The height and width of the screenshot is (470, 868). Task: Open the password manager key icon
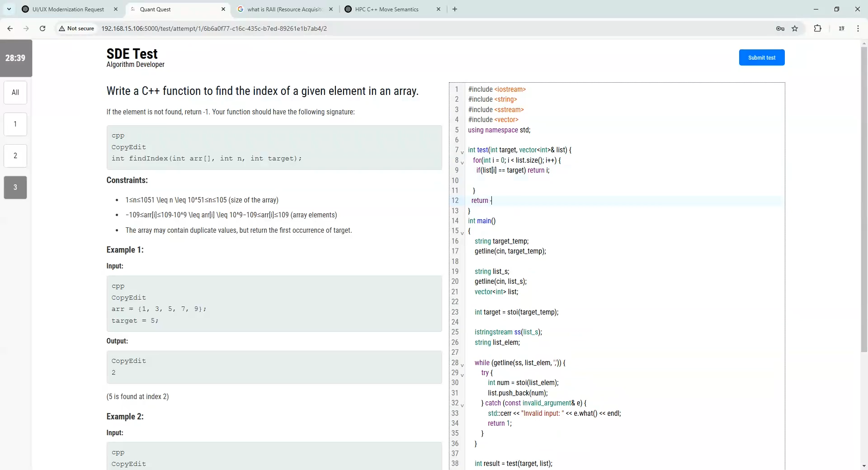tap(780, 28)
